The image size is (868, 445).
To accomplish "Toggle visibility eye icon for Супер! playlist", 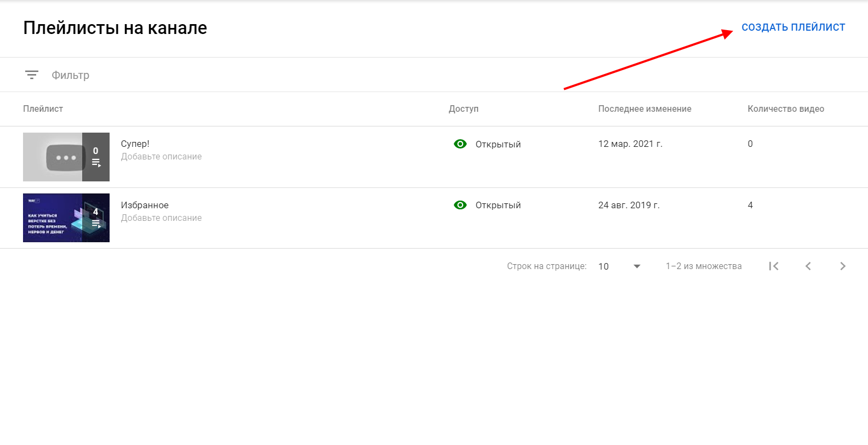I will point(460,144).
